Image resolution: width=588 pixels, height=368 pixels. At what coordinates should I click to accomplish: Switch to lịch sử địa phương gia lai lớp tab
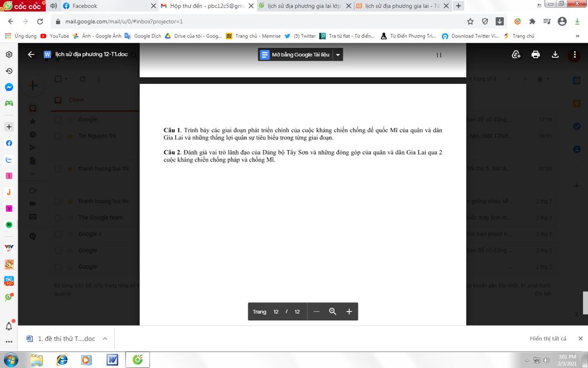[x=304, y=6]
